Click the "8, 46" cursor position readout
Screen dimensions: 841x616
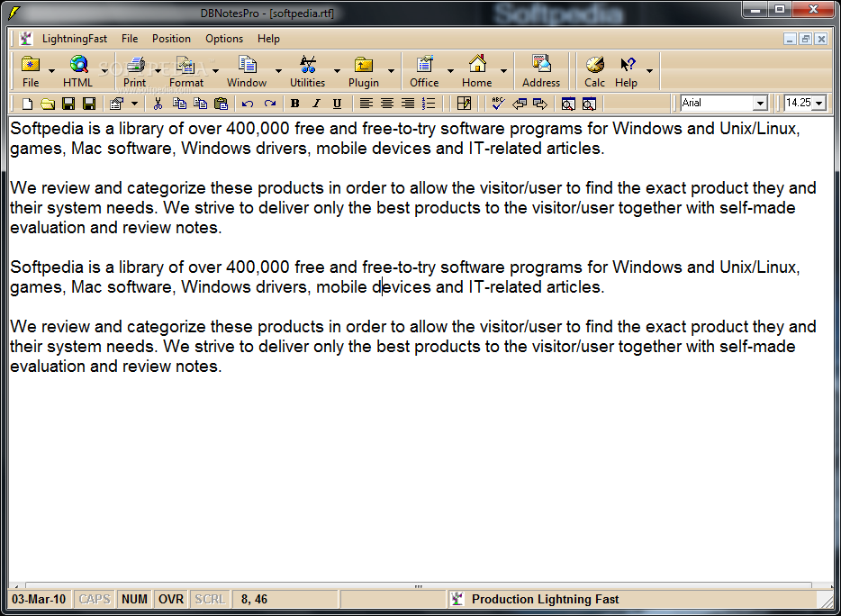pos(254,600)
